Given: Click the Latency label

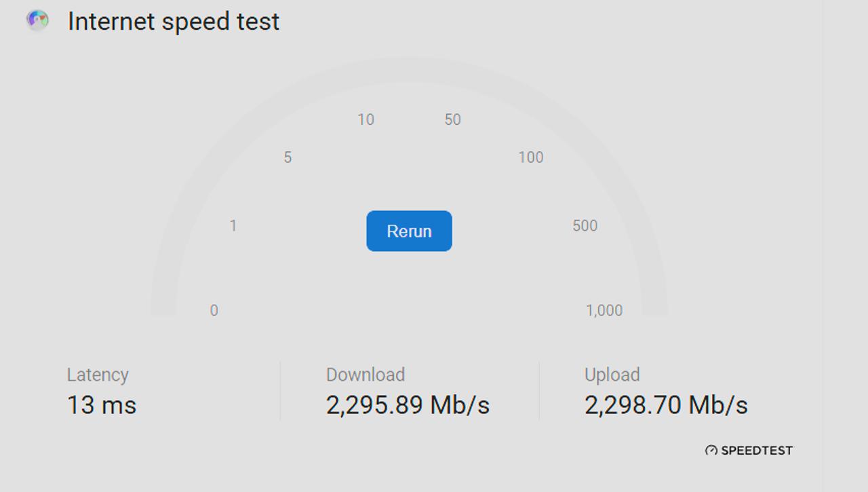Looking at the screenshot, I should click(98, 375).
